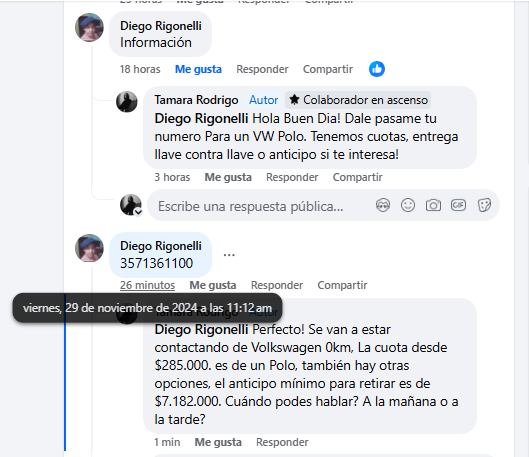Open three-dot options beside comment 3571361100
This screenshot has width=529, height=457.
point(229,255)
